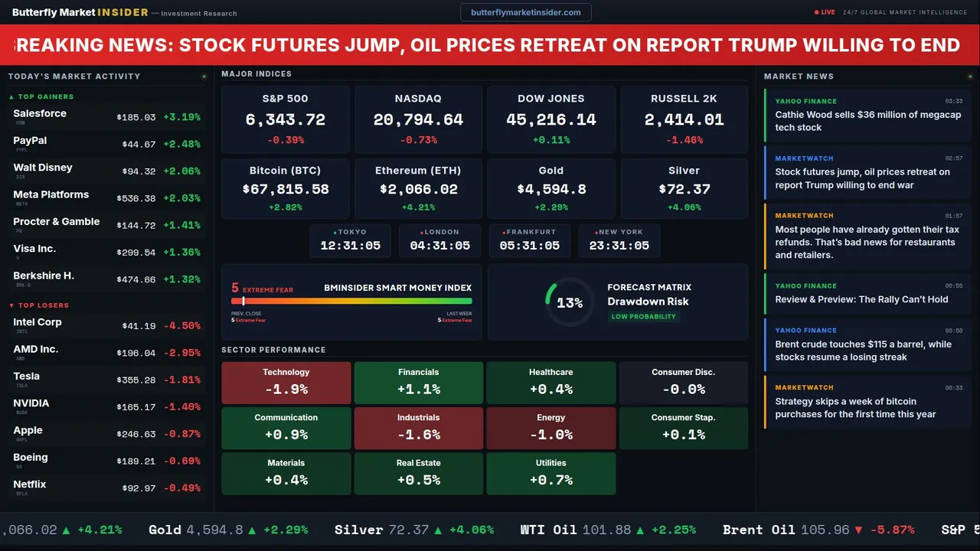Image resolution: width=980 pixels, height=551 pixels.
Task: Click the red triangle icon next to Top Losers
Action: tap(11, 305)
